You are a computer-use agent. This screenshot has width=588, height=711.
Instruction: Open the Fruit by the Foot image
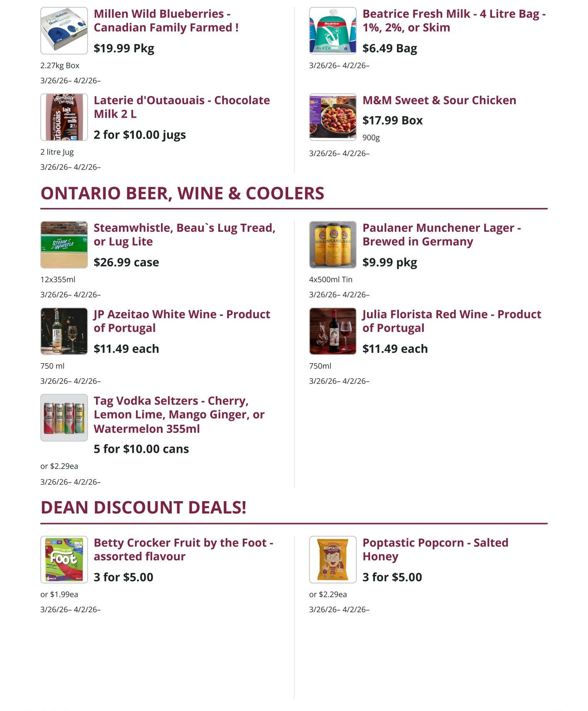[64, 560]
